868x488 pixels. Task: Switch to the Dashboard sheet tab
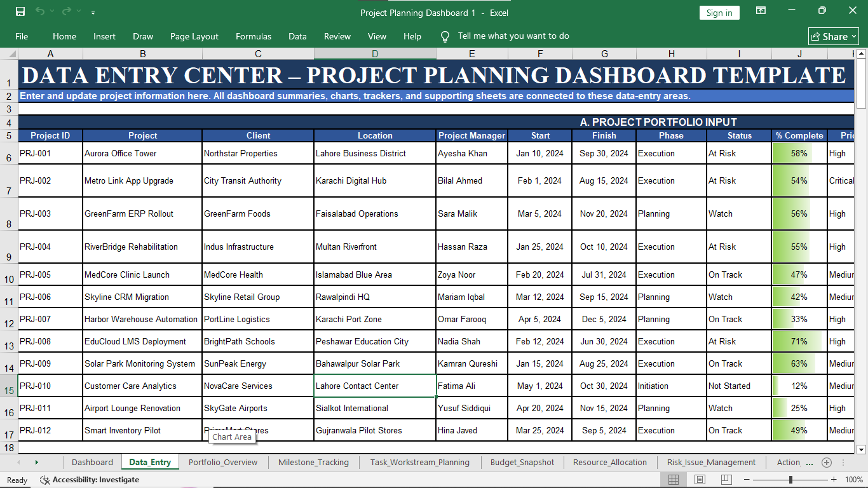click(92, 462)
